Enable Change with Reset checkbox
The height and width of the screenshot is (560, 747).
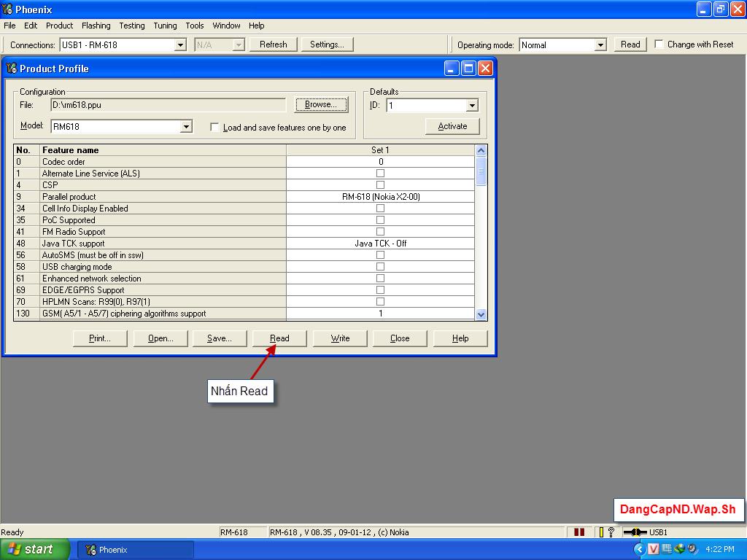coord(659,44)
